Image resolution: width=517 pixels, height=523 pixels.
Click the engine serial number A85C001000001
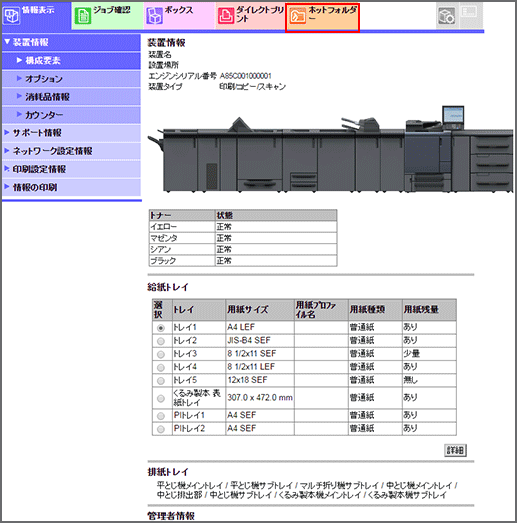coord(245,76)
